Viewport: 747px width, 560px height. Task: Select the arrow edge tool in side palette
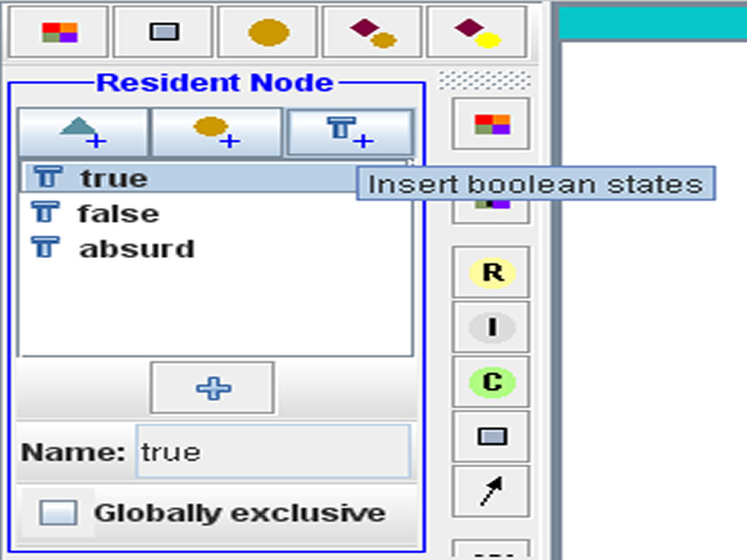[x=491, y=491]
